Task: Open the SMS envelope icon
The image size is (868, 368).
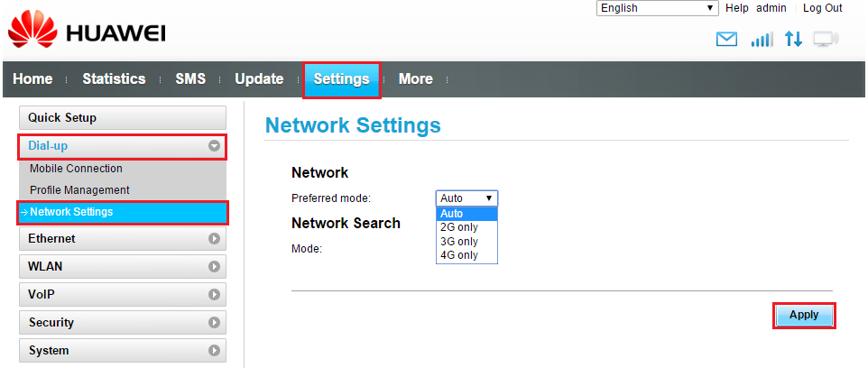Action: click(x=727, y=40)
